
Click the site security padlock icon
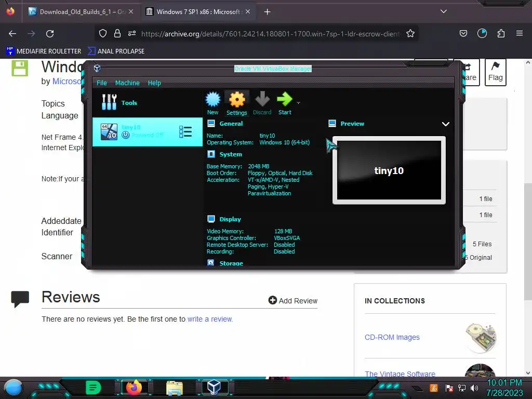pos(117,33)
